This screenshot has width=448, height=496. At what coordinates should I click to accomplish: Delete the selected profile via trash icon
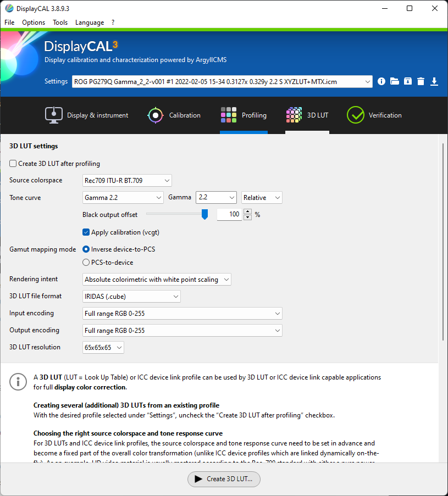[421, 82]
